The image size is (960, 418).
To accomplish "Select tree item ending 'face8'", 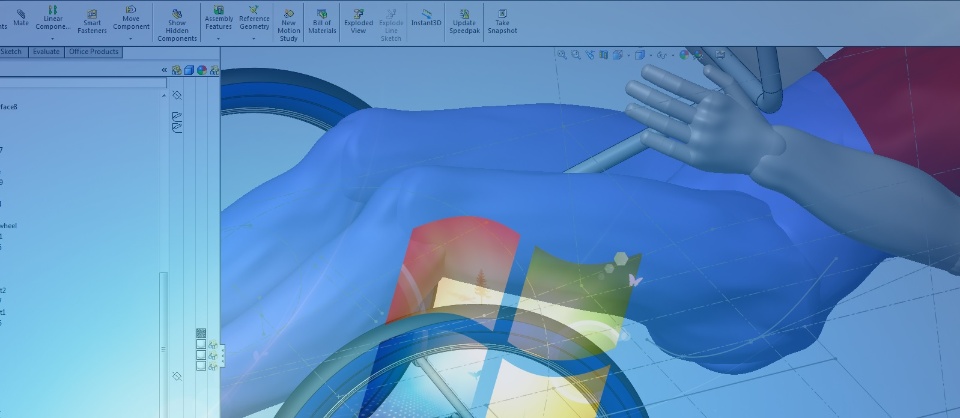I will pos(9,107).
